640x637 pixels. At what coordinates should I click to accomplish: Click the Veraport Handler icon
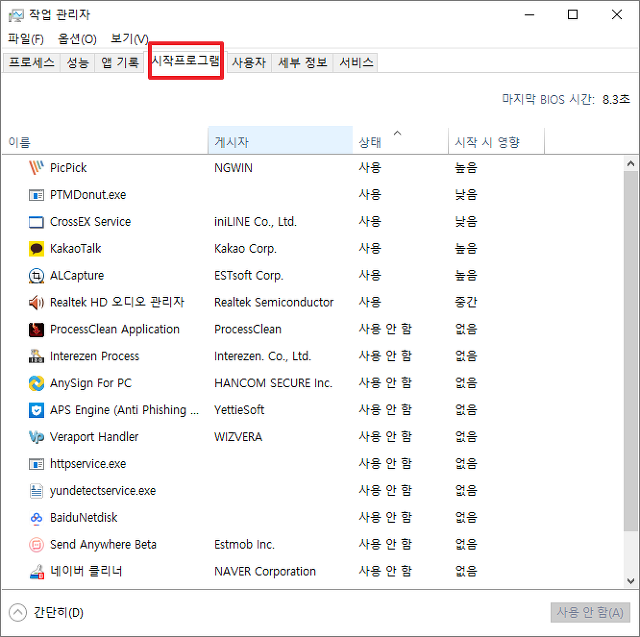[36, 437]
